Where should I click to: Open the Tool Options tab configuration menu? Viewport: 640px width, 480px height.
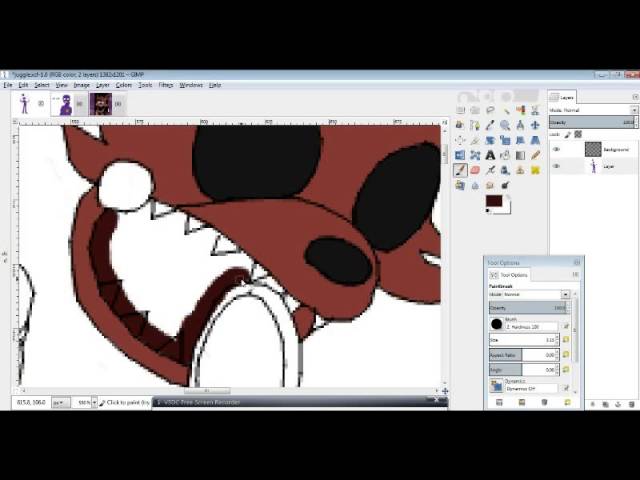click(576, 275)
